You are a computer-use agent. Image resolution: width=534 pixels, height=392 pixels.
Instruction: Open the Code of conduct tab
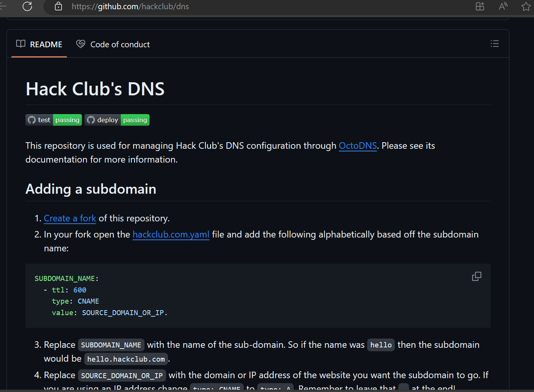pos(113,44)
